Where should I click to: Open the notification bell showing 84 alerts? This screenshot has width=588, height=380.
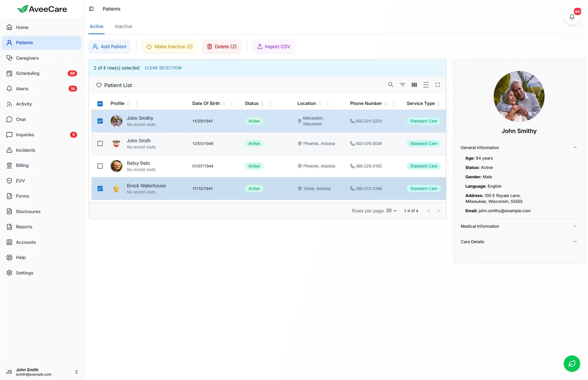click(571, 17)
